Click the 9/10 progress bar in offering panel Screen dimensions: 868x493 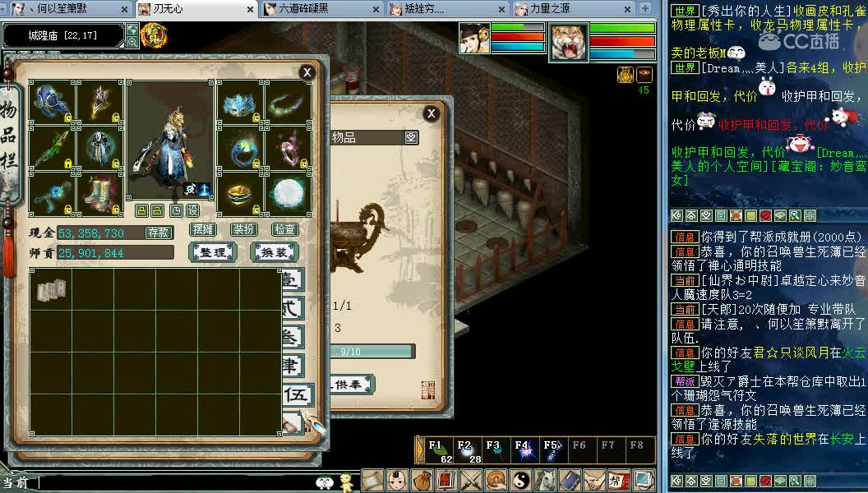[x=372, y=352]
